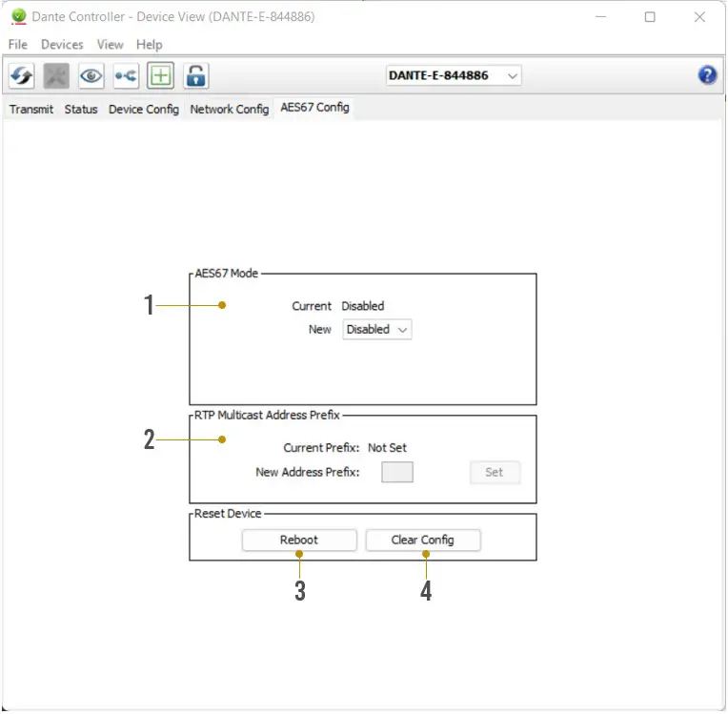Open help via blue question mark
Screen dimensions: 728x714
point(707,75)
